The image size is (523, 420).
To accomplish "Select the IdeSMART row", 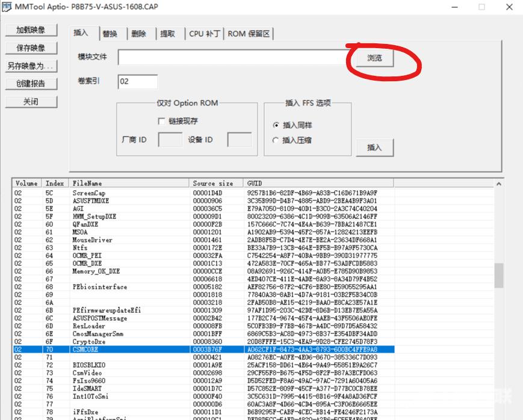I will pyautogui.click(x=203, y=389).
